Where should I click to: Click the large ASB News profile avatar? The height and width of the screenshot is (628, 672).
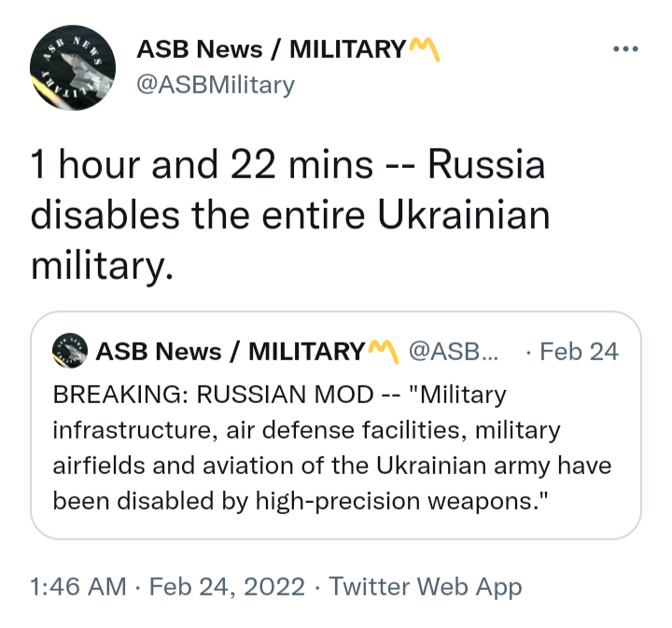click(x=73, y=68)
